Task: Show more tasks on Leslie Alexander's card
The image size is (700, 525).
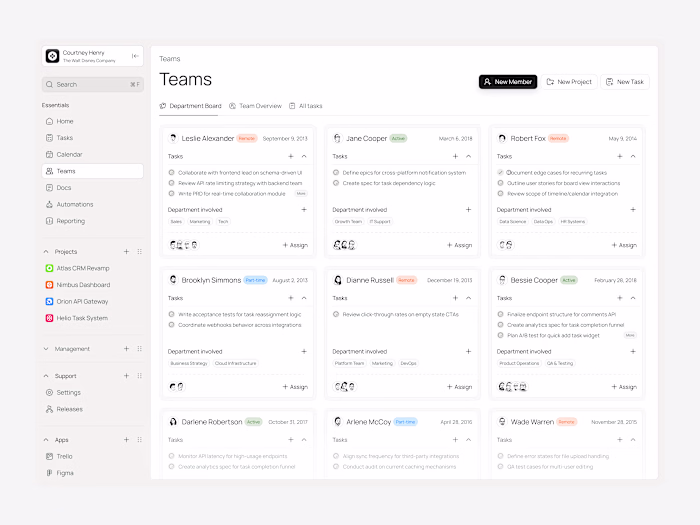Action: point(301,194)
